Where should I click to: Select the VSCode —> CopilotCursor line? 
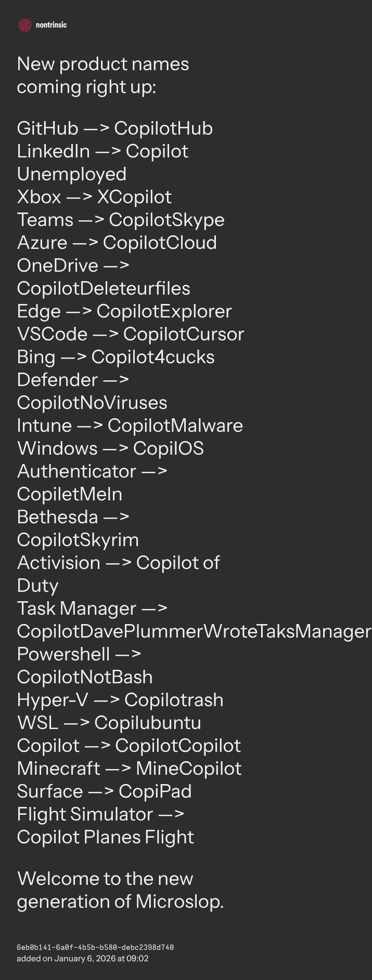pos(130,334)
